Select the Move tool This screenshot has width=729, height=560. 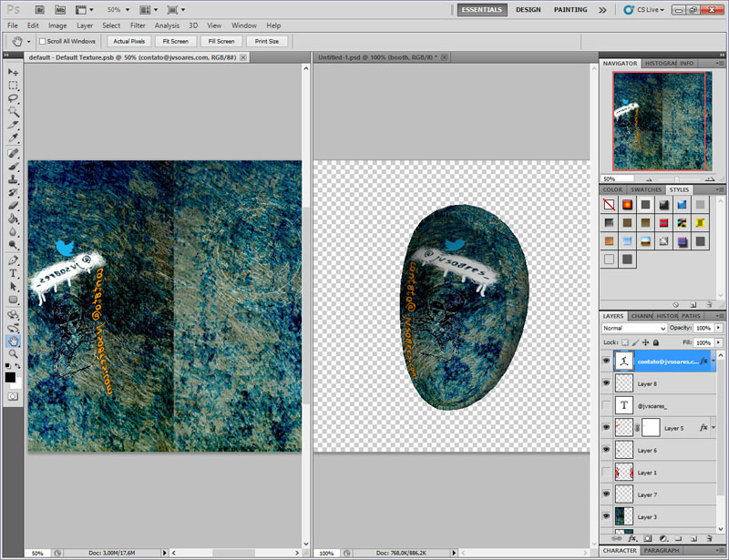(13, 71)
